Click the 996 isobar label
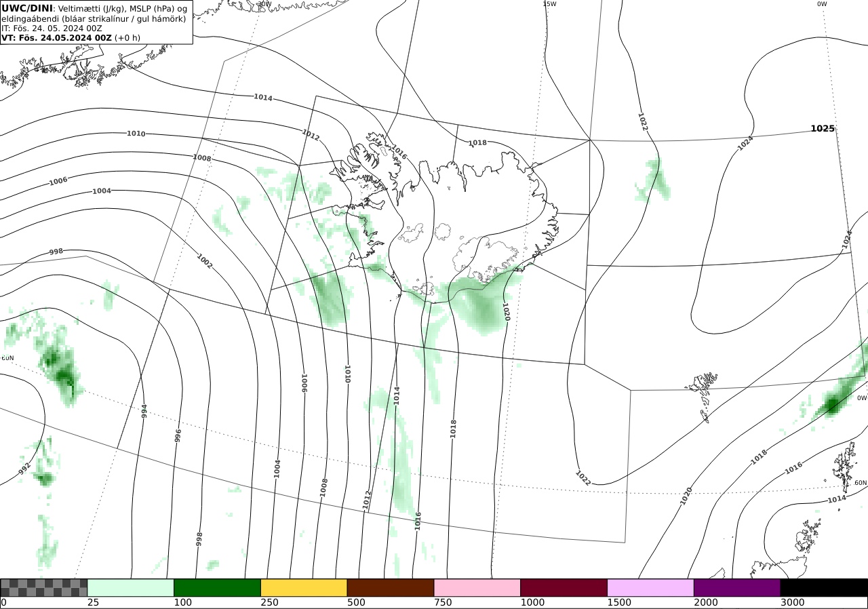The image size is (868, 609). click(x=178, y=435)
